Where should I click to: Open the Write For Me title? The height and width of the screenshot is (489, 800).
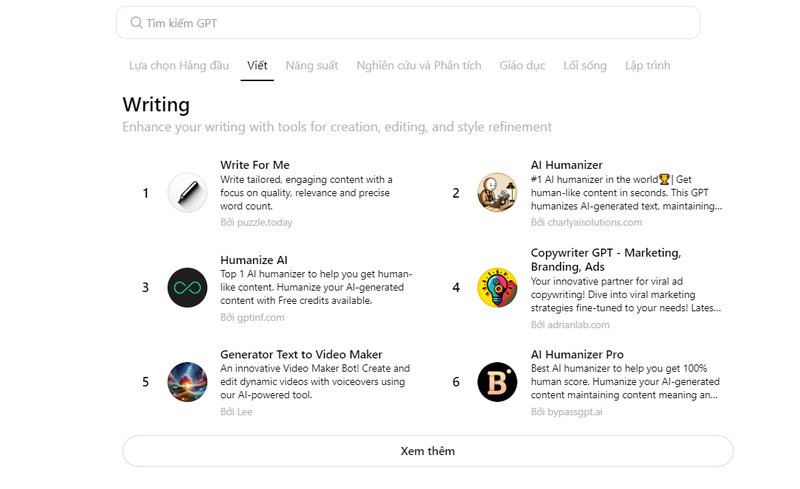pos(255,165)
